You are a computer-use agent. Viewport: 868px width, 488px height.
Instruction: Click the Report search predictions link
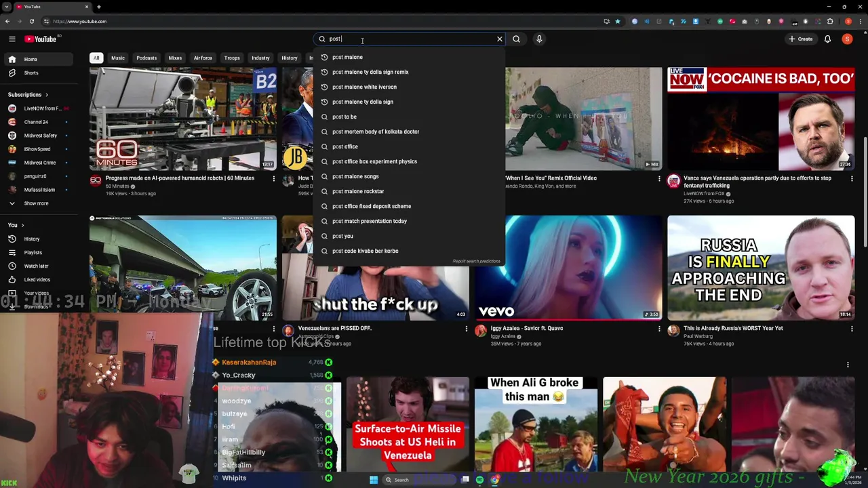(476, 261)
